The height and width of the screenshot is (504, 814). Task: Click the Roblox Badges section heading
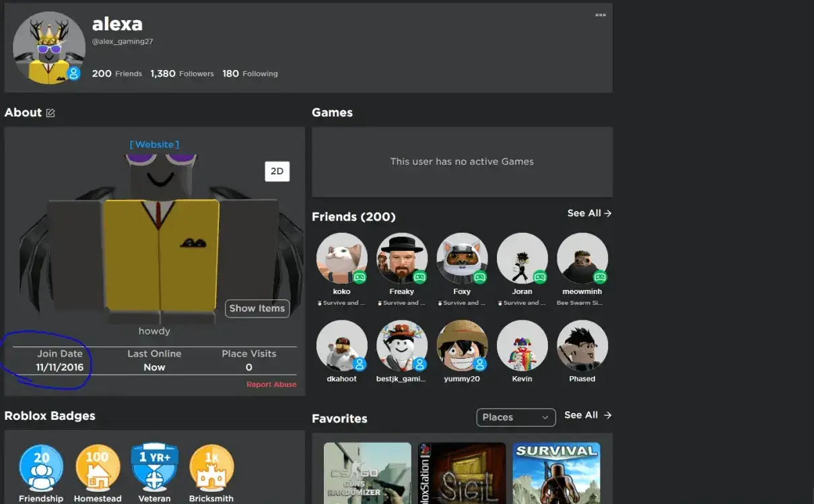[x=50, y=416]
